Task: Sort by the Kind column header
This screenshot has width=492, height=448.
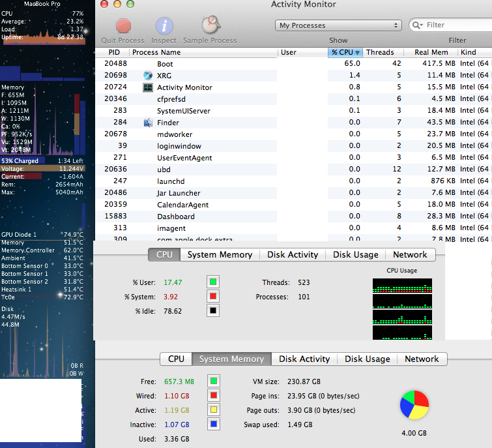Action: pos(475,52)
